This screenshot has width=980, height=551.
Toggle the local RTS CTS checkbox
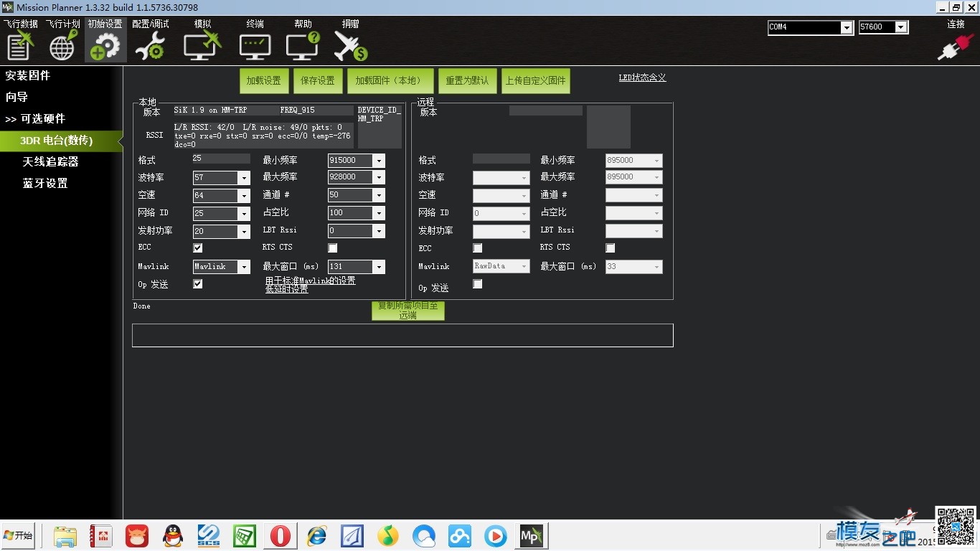point(333,248)
